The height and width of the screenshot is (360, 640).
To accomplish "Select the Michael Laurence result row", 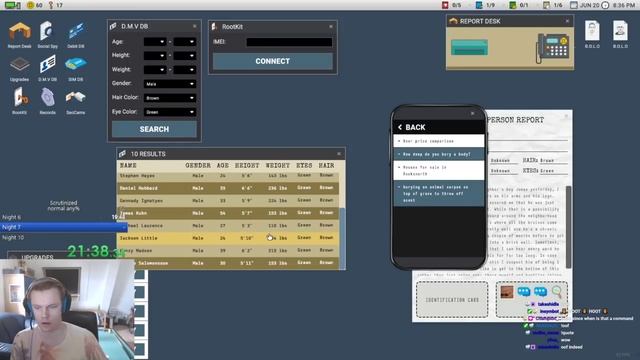I will [228, 225].
